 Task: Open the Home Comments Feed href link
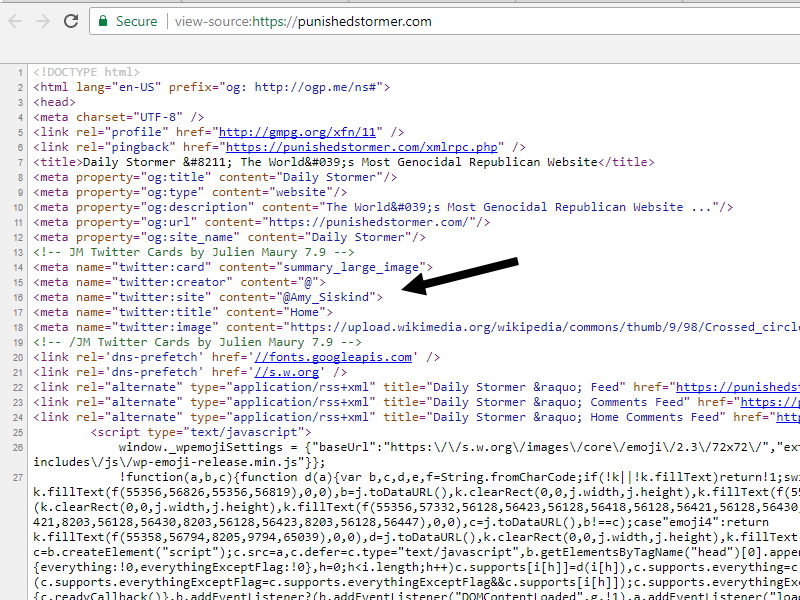[788, 417]
